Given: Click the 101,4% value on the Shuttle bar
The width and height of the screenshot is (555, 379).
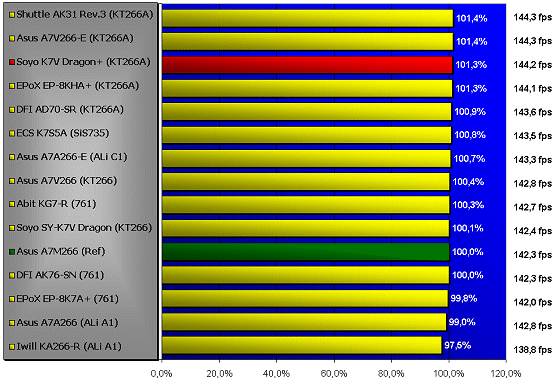Looking at the screenshot, I should 472,18.
